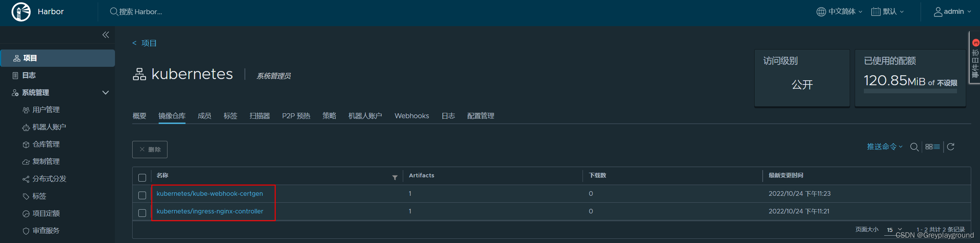Click the calendar theme icon
The width and height of the screenshot is (980, 243).
(876, 12)
